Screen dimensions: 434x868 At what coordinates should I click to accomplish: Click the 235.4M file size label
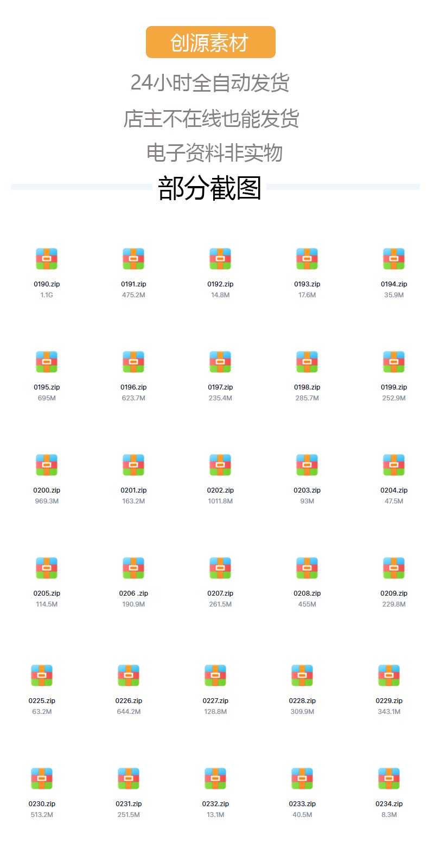[220, 398]
